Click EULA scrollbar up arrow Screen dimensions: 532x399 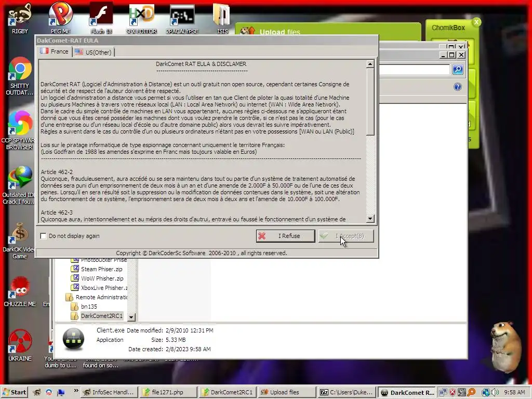click(370, 64)
